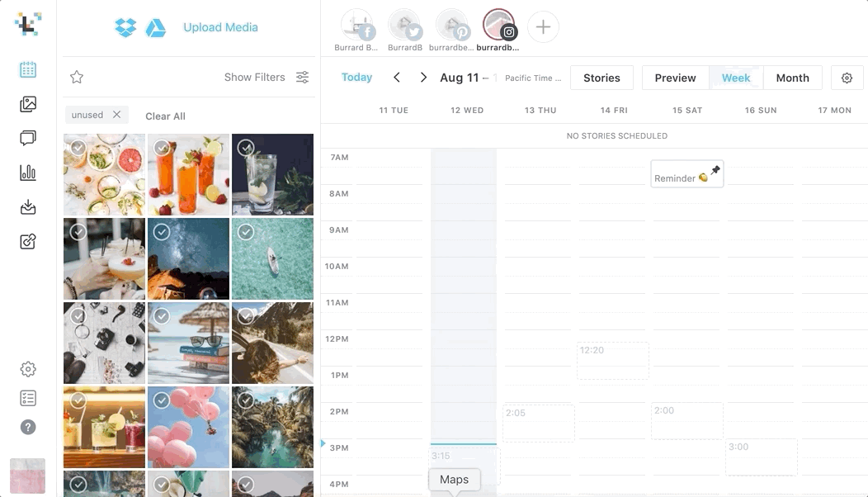This screenshot has height=497, width=868.
Task: Click the star favorites icon
Action: 77,77
